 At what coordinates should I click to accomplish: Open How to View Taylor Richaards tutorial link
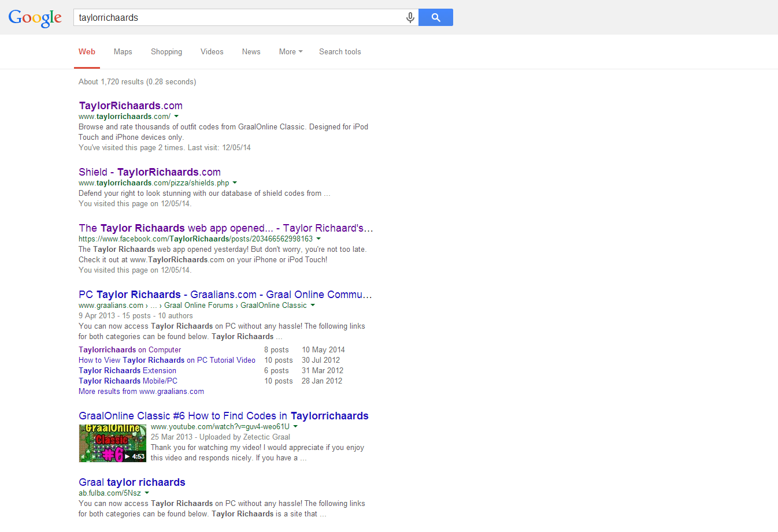pos(167,360)
